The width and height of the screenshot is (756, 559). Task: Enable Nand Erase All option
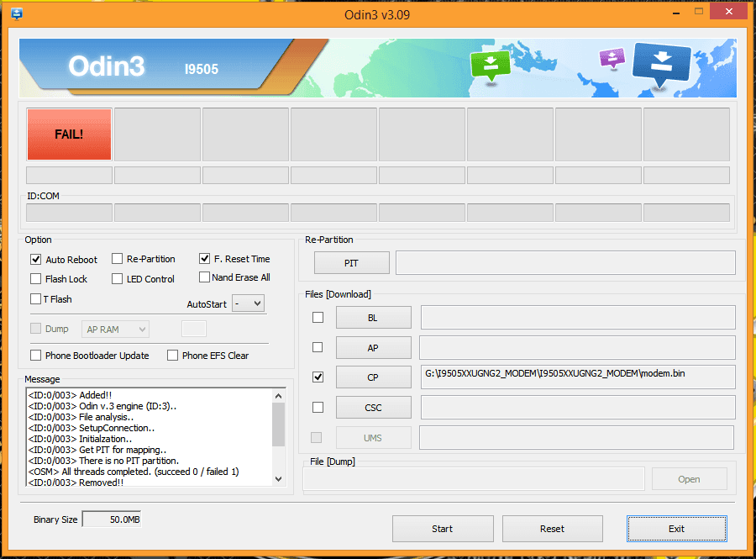click(x=204, y=277)
